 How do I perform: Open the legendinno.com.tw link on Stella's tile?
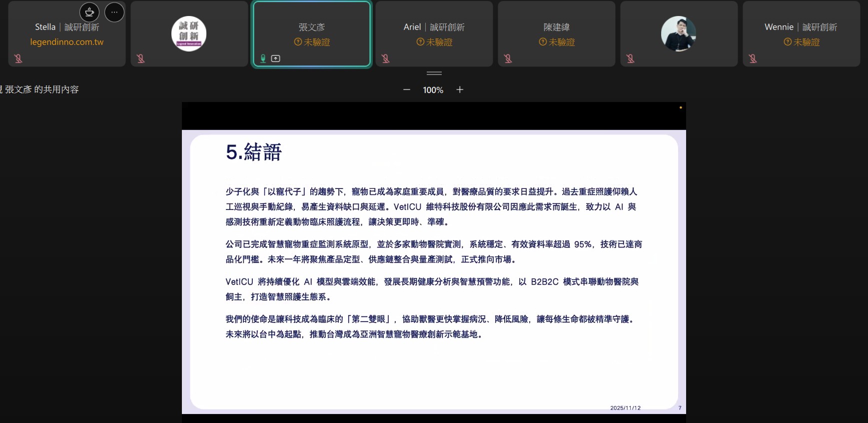pyautogui.click(x=66, y=42)
